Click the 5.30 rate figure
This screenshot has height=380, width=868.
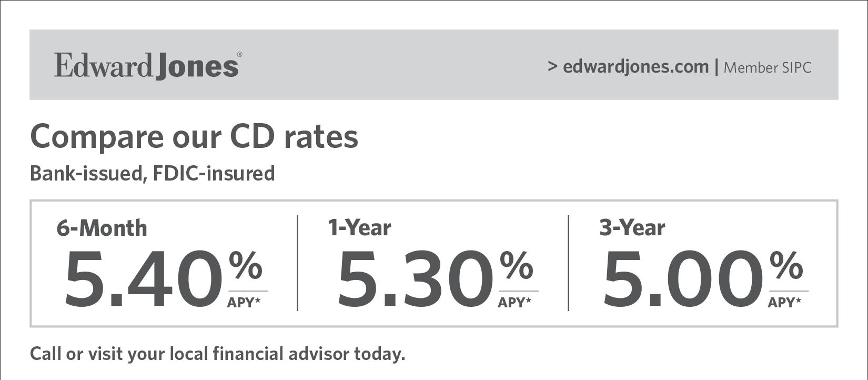pos(415,279)
